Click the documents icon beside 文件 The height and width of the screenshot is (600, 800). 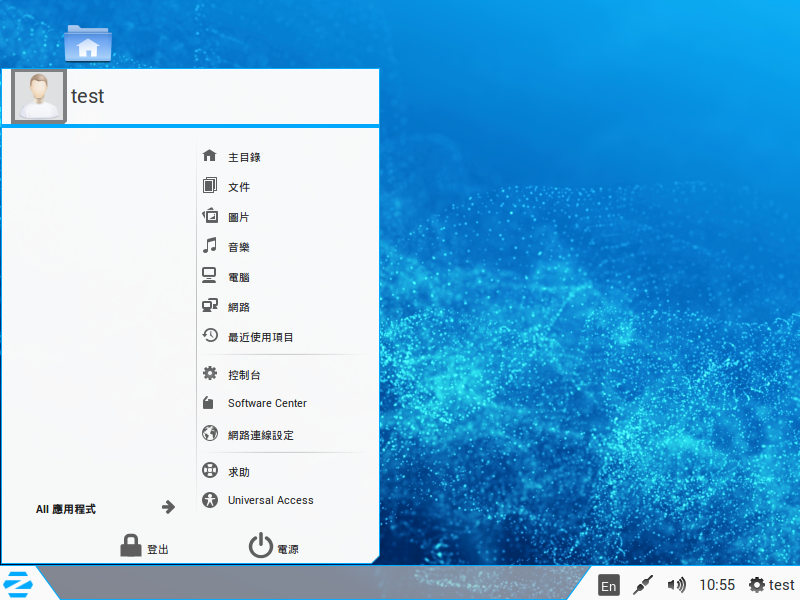(x=210, y=185)
